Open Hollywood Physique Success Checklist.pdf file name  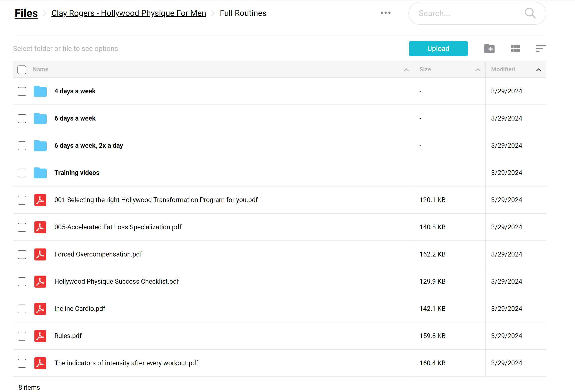(x=116, y=281)
